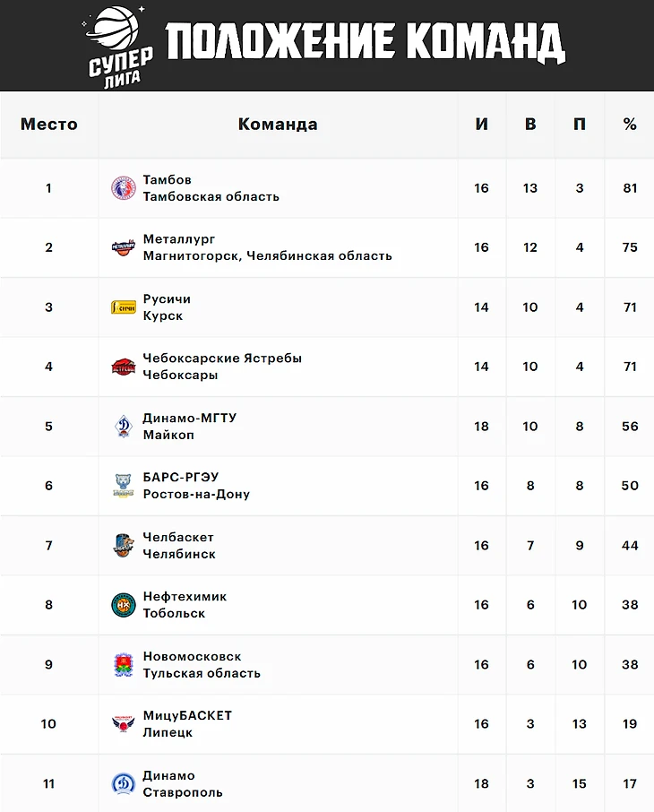Viewport: 654px width, 812px height.
Task: Click the Tambov team logo icon
Action: pos(123,188)
